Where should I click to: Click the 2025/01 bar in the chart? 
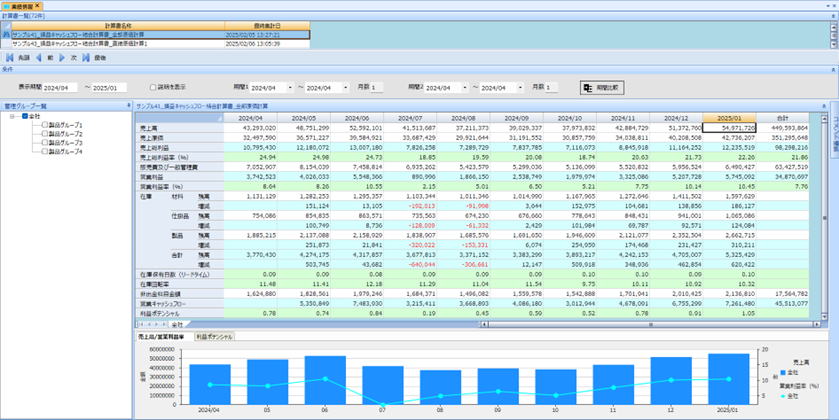tap(729, 379)
